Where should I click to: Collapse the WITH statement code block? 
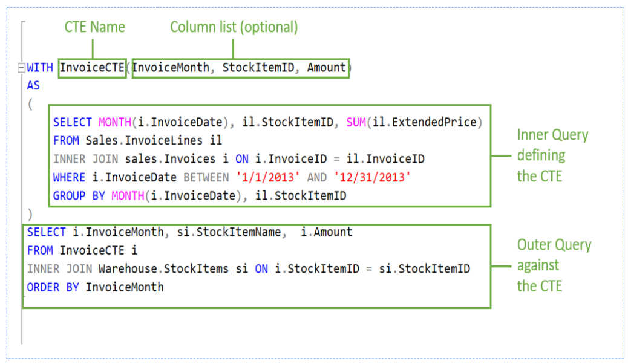(x=22, y=68)
